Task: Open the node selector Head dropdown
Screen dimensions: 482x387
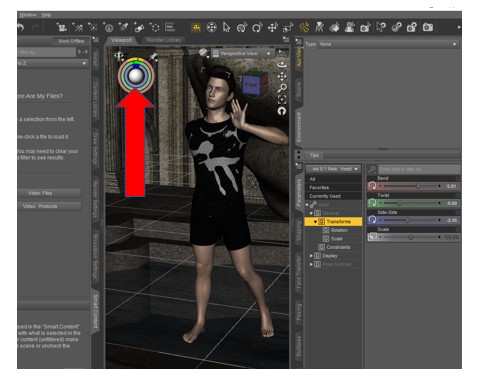Action: click(x=333, y=169)
